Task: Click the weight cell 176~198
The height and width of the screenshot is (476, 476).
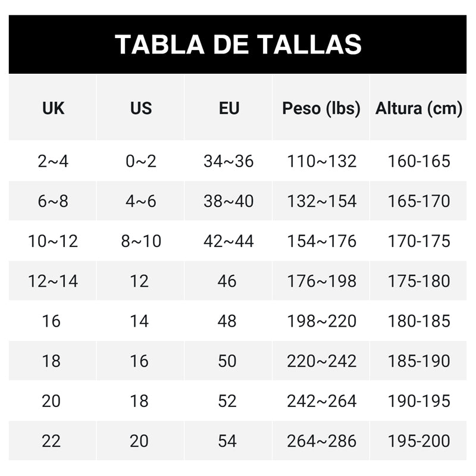Action: [x=321, y=281]
